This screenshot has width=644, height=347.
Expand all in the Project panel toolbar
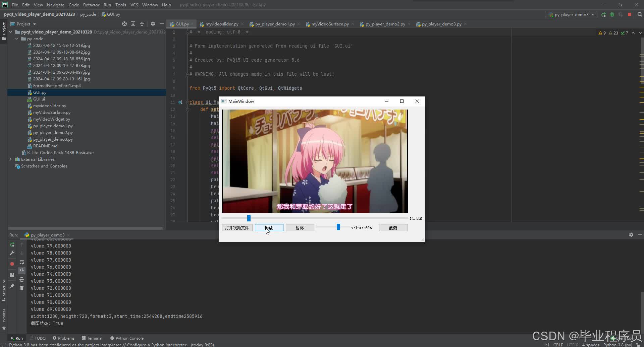[x=133, y=24]
